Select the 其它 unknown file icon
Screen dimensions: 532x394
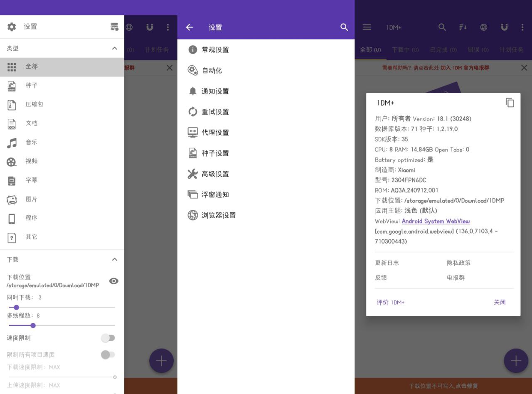12,238
